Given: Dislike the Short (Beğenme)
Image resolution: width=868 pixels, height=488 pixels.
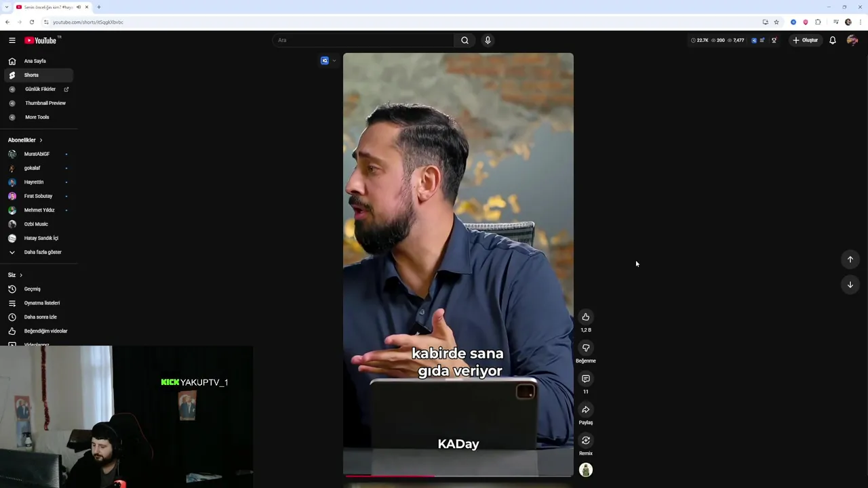Looking at the screenshot, I should click(x=586, y=348).
